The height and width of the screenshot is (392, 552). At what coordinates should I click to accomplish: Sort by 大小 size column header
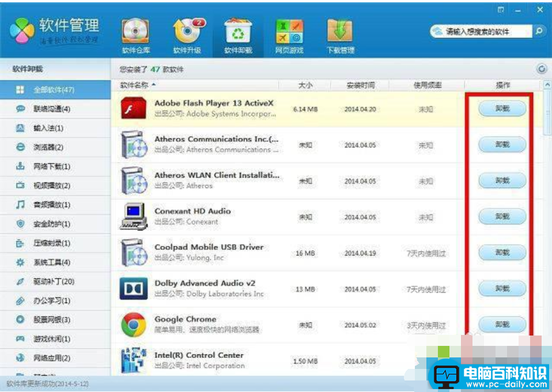tap(305, 85)
